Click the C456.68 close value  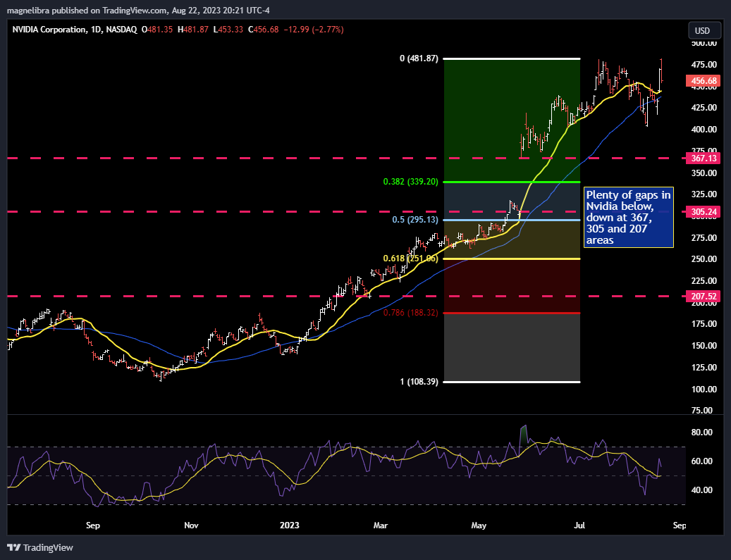pos(264,30)
